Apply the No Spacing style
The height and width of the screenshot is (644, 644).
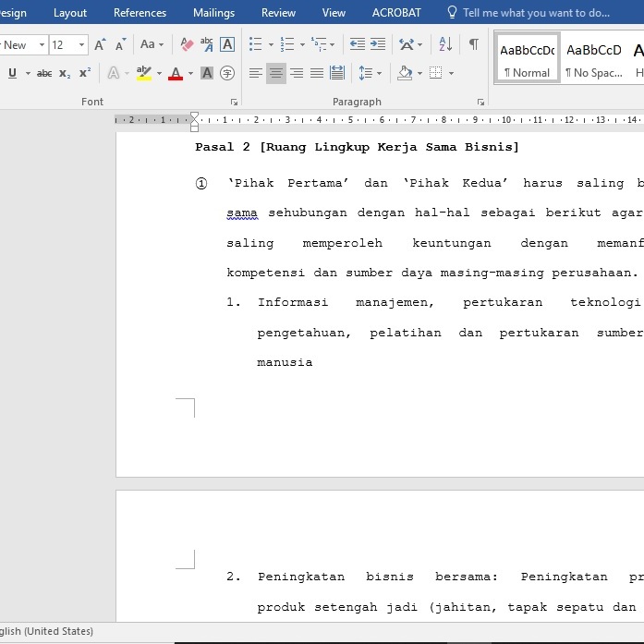tap(593, 58)
